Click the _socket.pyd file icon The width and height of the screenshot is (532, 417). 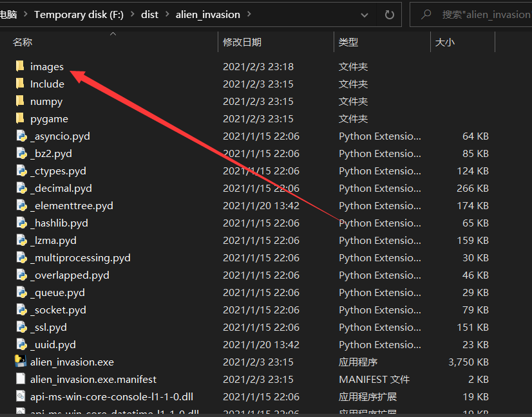pyautogui.click(x=21, y=310)
